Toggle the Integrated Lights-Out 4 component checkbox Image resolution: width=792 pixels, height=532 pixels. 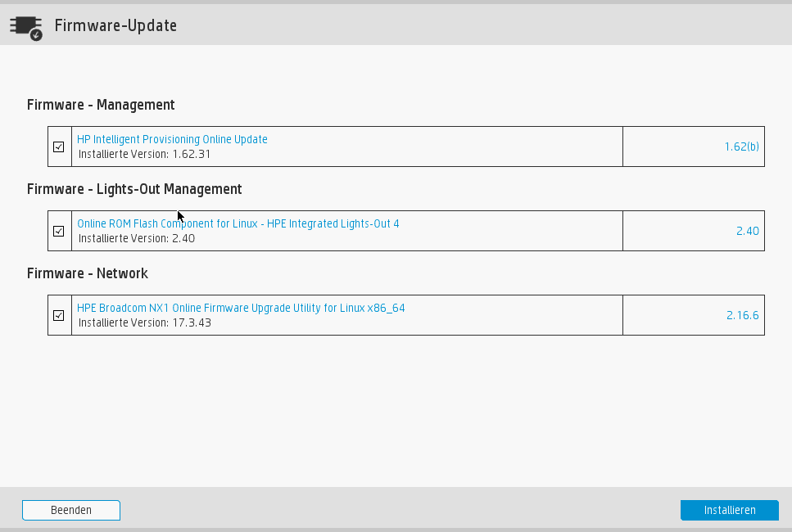click(x=59, y=231)
